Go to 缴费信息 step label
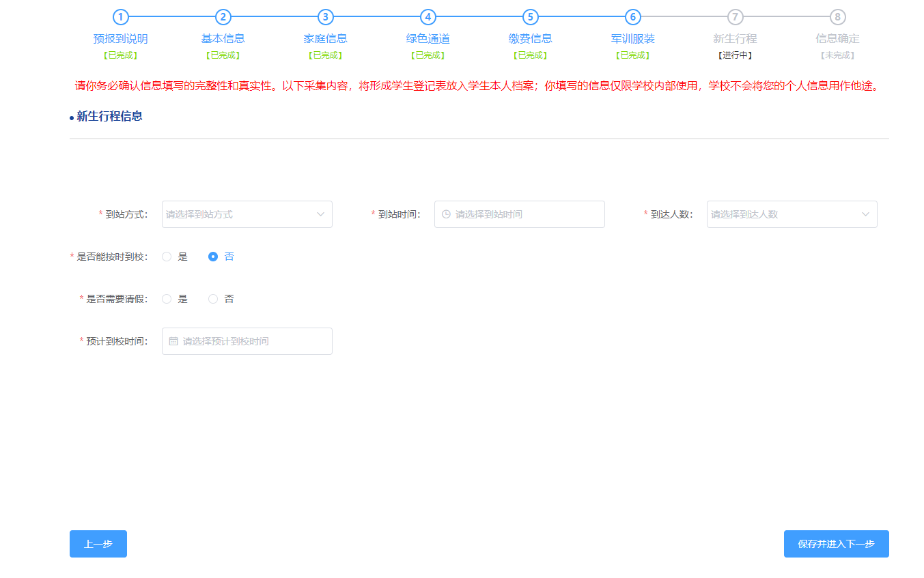Screen dimensions: 924x578 (x=530, y=39)
